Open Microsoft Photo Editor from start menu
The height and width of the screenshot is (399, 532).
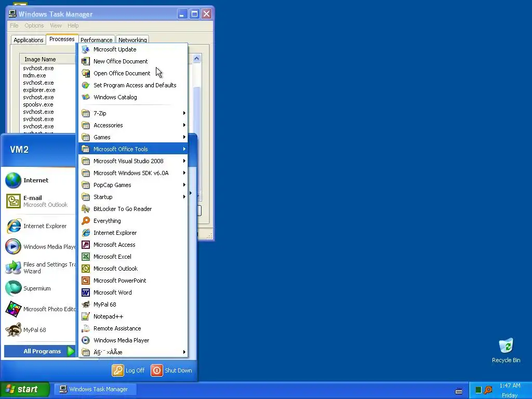[39, 309]
